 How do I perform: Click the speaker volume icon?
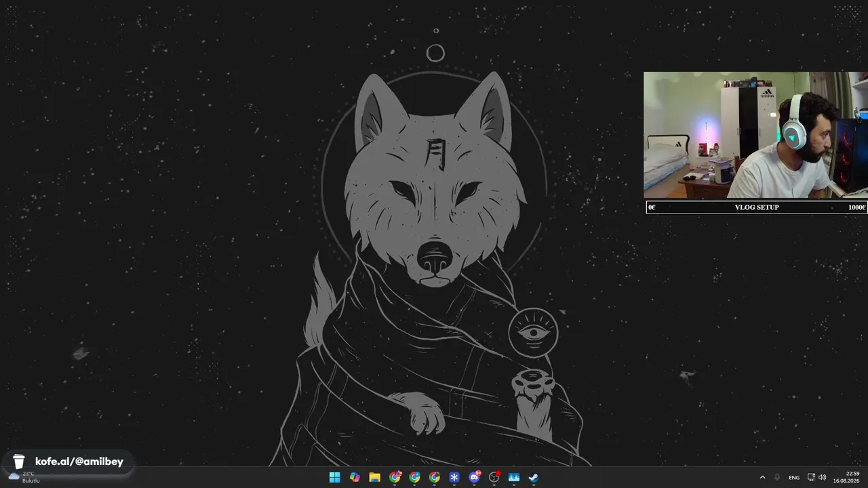click(823, 477)
